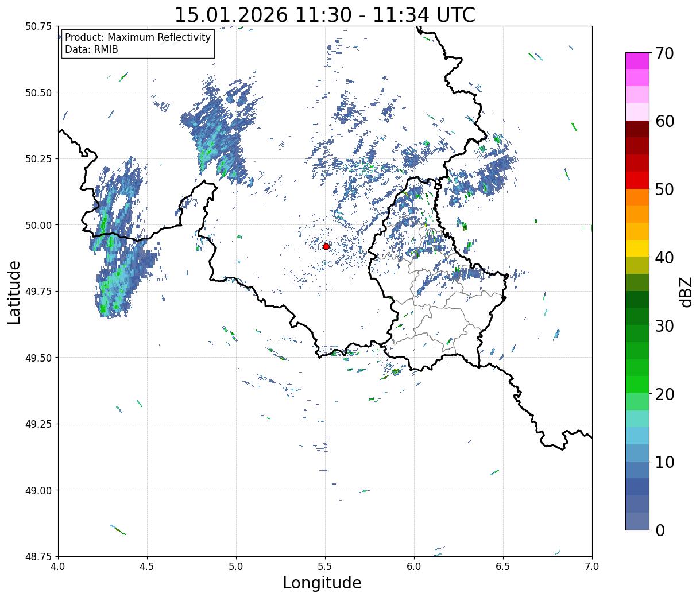
Task: Click the colorbar tick label 10
Action: [665, 462]
